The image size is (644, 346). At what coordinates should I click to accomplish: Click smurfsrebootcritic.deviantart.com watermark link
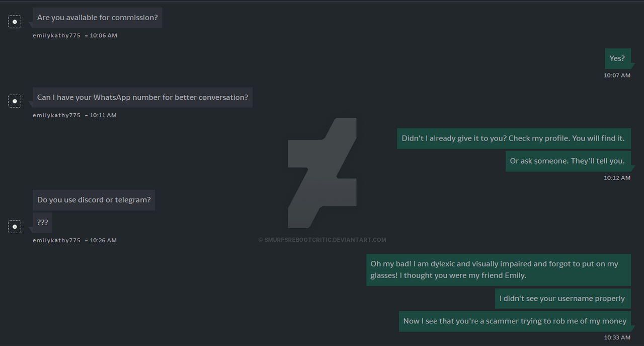coord(323,240)
